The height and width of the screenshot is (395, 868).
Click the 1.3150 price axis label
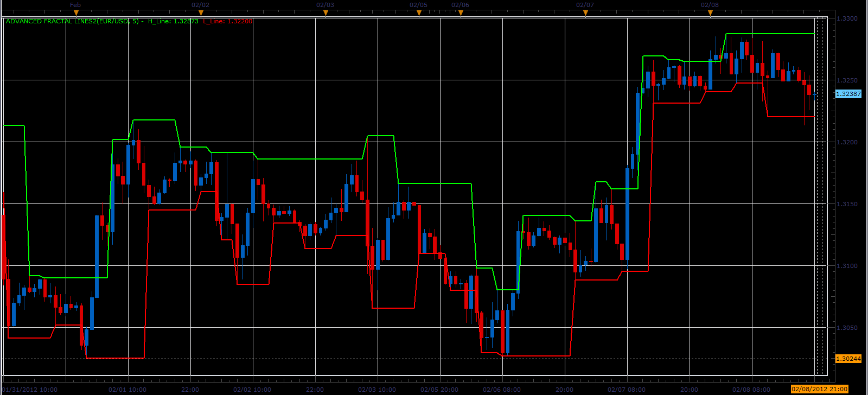coord(847,204)
